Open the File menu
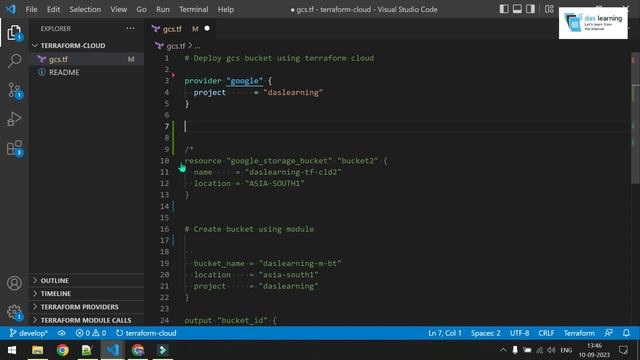 pyautogui.click(x=31, y=9)
